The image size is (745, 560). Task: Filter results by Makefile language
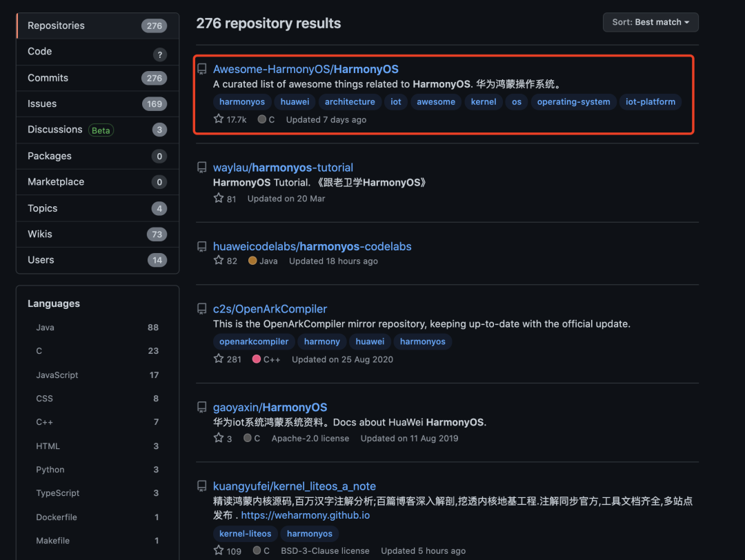pyautogui.click(x=97, y=541)
